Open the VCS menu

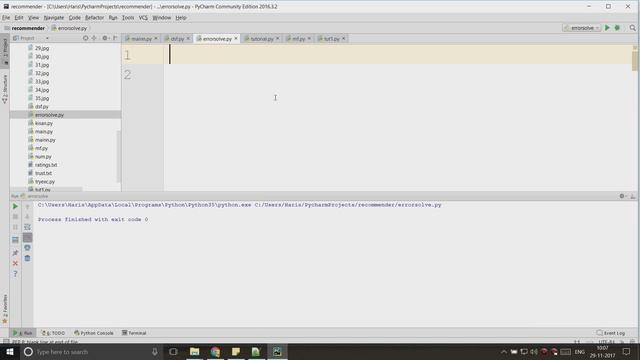pyautogui.click(x=143, y=18)
